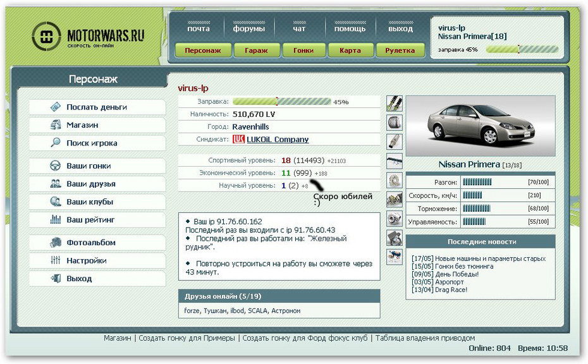Click the sliders icon beside Настройки
This screenshot has width=588, height=364.
pos(56,260)
